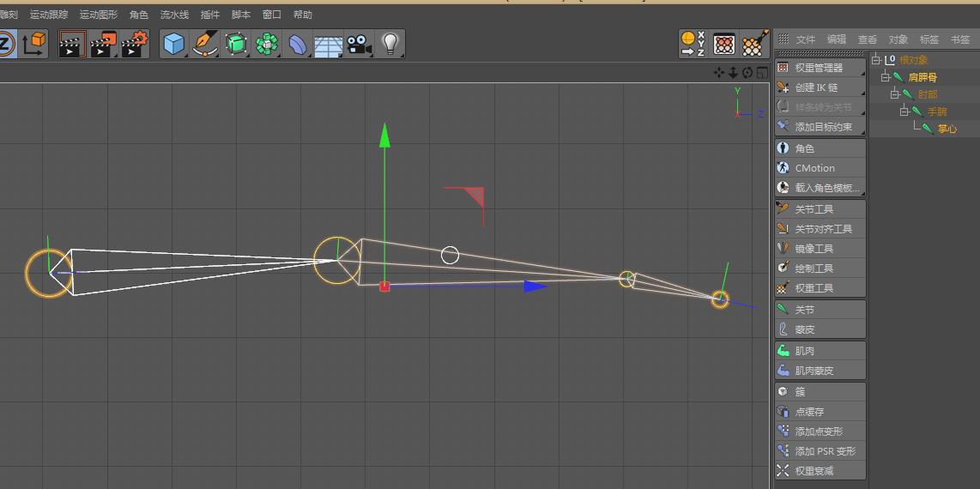Screen dimensions: 980x489
Task: Select the 掌心 joint in hierarchy
Action: point(947,129)
